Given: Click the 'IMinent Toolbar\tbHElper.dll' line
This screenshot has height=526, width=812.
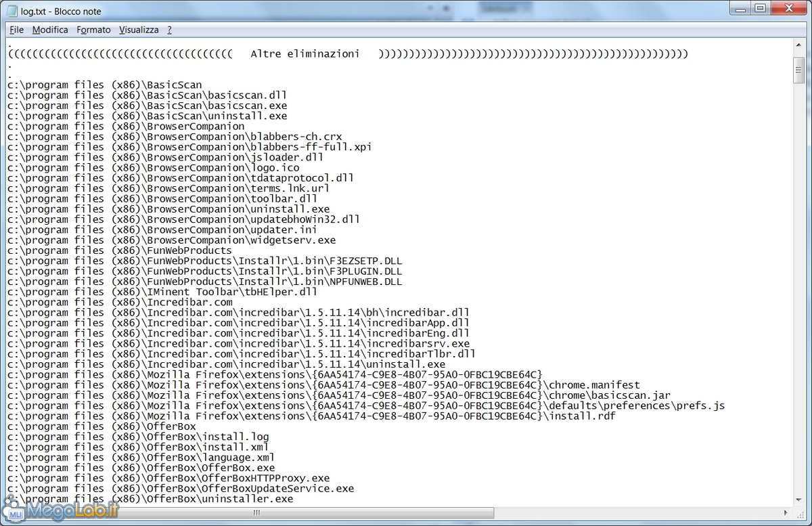Looking at the screenshot, I should [162, 292].
